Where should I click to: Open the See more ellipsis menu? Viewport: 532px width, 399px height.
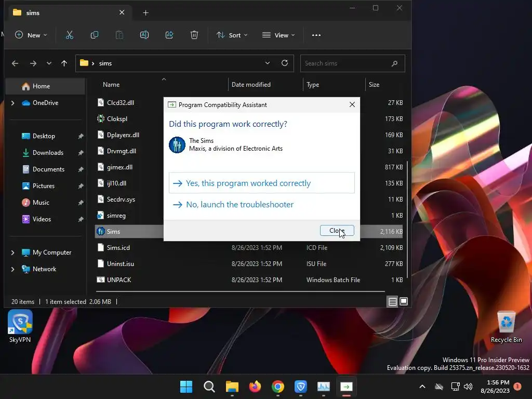(316, 35)
